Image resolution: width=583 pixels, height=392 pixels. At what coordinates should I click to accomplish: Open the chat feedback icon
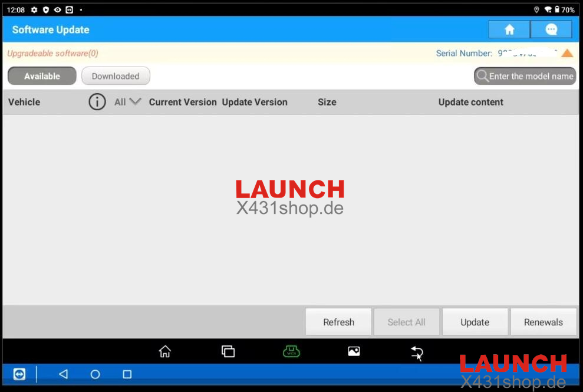pyautogui.click(x=551, y=29)
